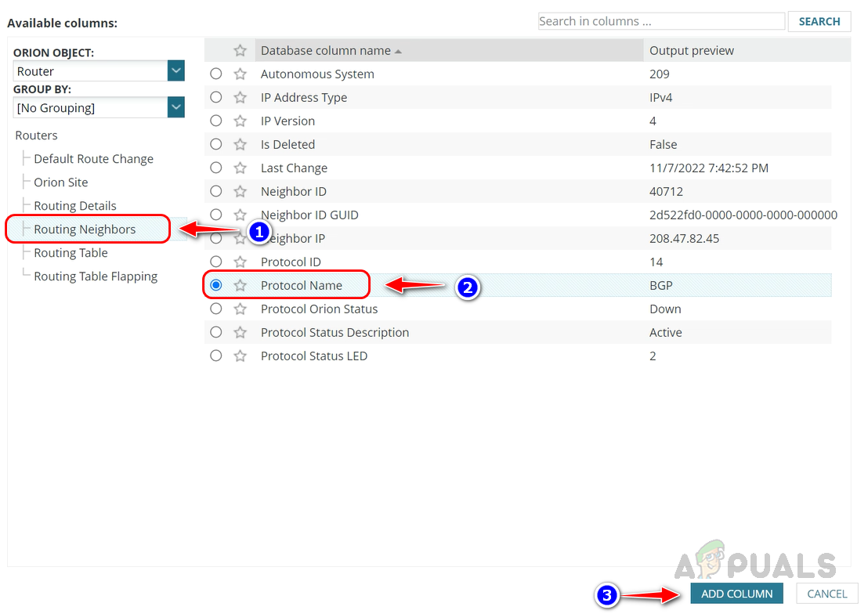
Task: Mark IP Version as favorite star
Action: pyautogui.click(x=240, y=121)
